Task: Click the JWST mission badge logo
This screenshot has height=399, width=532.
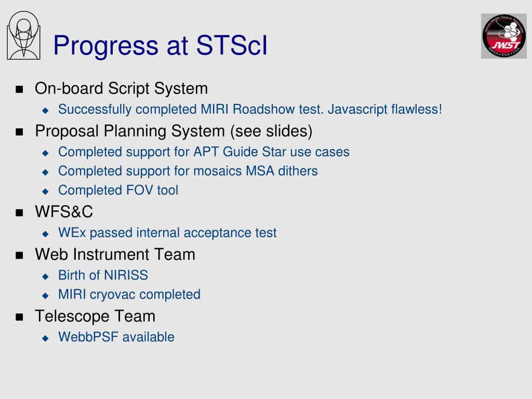Action: coord(504,36)
